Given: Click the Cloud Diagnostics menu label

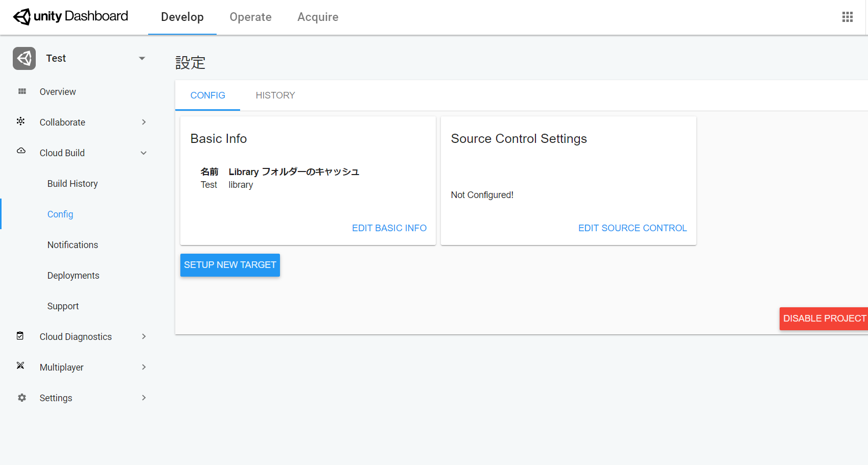Looking at the screenshot, I should pyautogui.click(x=76, y=337).
